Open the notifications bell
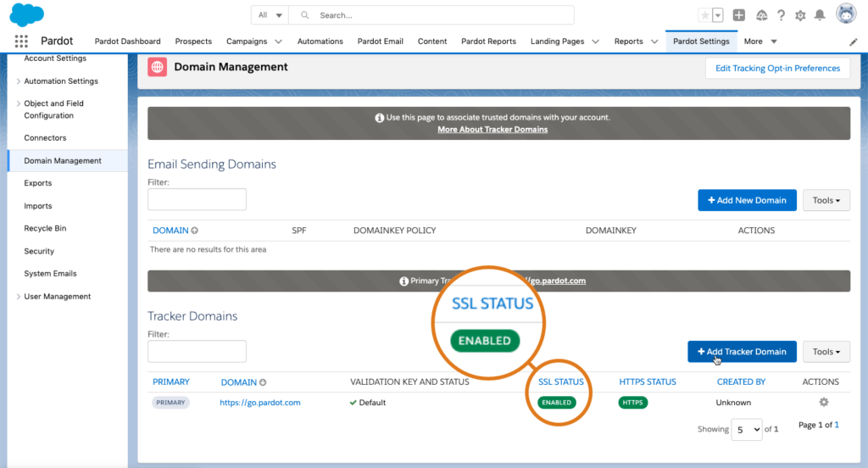Viewport: 868px width, 468px height. 820,15
